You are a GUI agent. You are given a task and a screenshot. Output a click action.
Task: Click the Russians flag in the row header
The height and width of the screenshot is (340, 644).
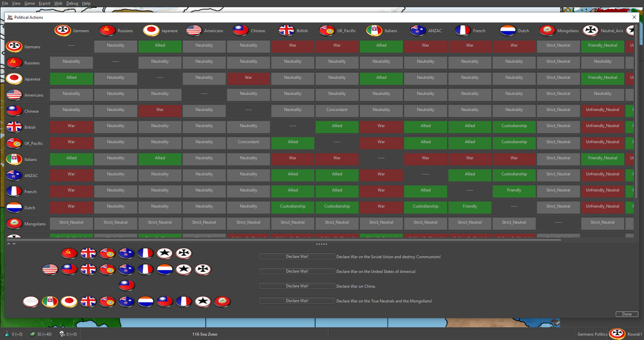point(14,63)
